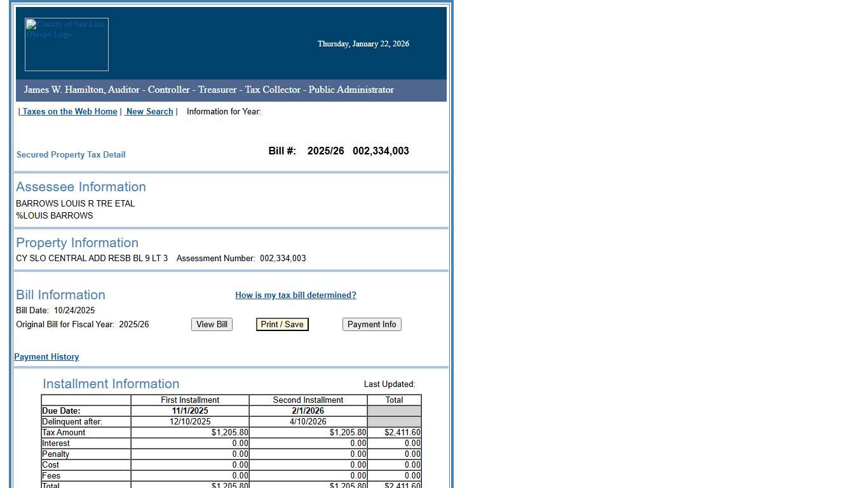868x488 pixels.
Task: Click the County of San Luis Obispo logo
Action: click(x=66, y=44)
